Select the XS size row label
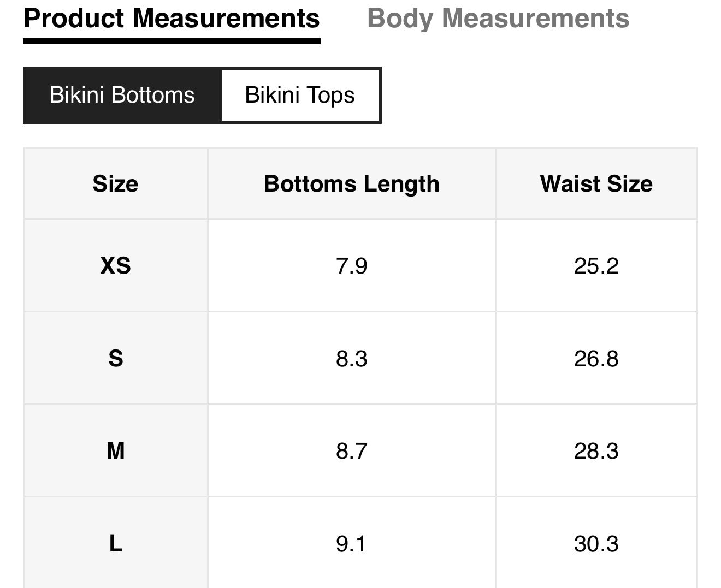 pyautogui.click(x=115, y=266)
